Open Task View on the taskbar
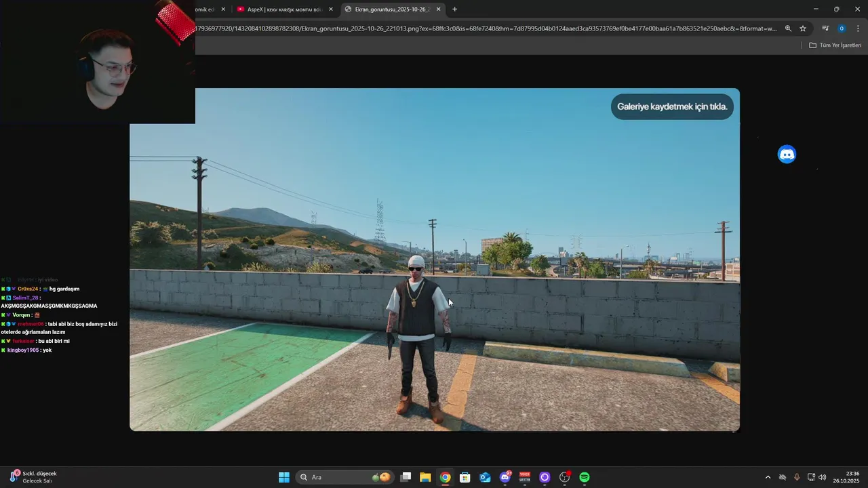Image resolution: width=868 pixels, height=488 pixels. click(x=406, y=477)
